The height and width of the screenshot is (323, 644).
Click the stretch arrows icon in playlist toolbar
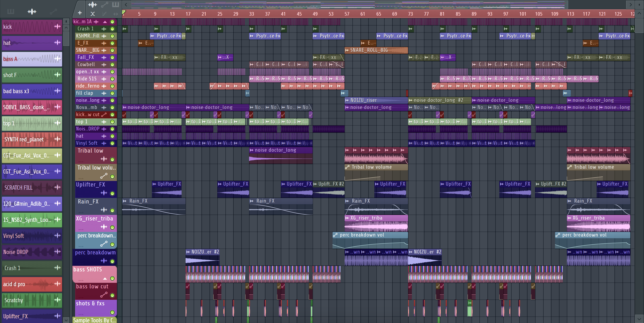point(116,14)
